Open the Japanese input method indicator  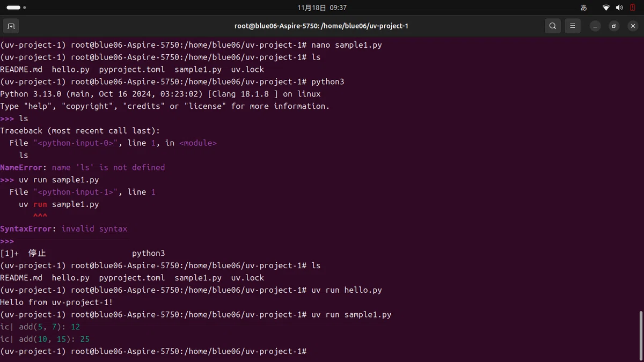point(584,8)
